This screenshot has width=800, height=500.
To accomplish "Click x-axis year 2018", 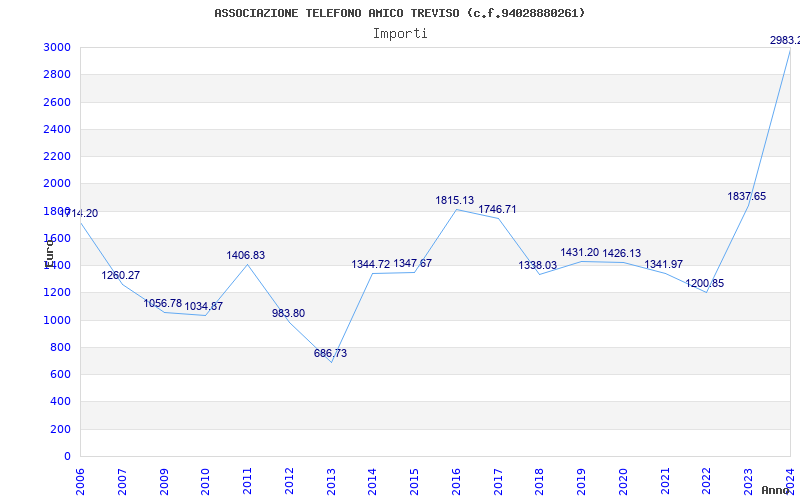I will pyautogui.click(x=540, y=482).
